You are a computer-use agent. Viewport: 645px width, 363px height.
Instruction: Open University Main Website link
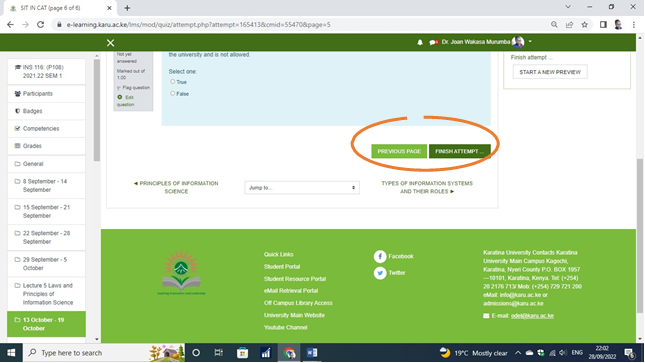point(294,316)
